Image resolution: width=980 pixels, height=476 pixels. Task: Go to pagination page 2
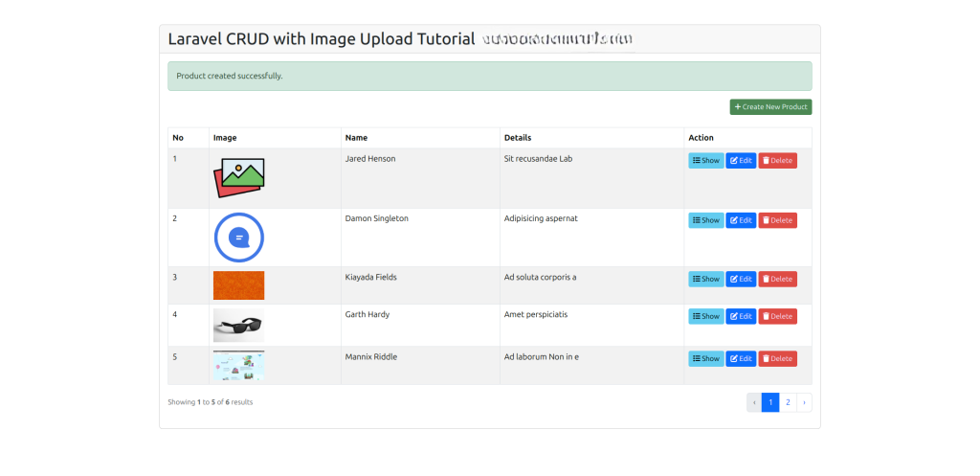788,402
